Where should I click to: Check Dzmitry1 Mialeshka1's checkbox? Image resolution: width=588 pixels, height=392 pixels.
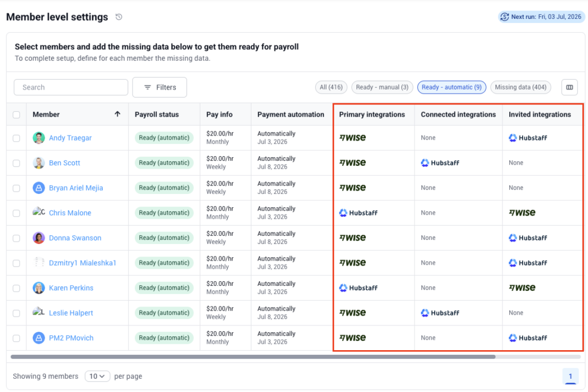(16, 263)
